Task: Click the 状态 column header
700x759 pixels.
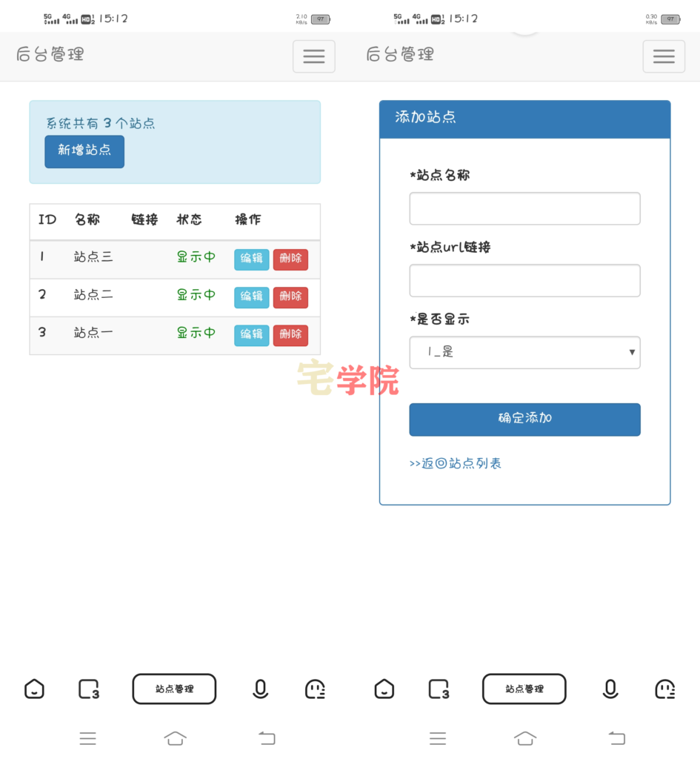Action: pyautogui.click(x=189, y=219)
